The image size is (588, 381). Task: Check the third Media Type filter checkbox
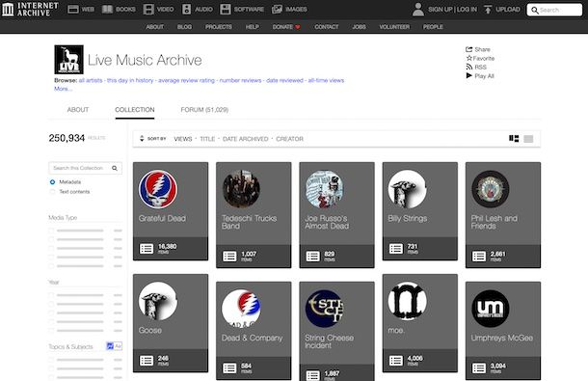[51, 248]
